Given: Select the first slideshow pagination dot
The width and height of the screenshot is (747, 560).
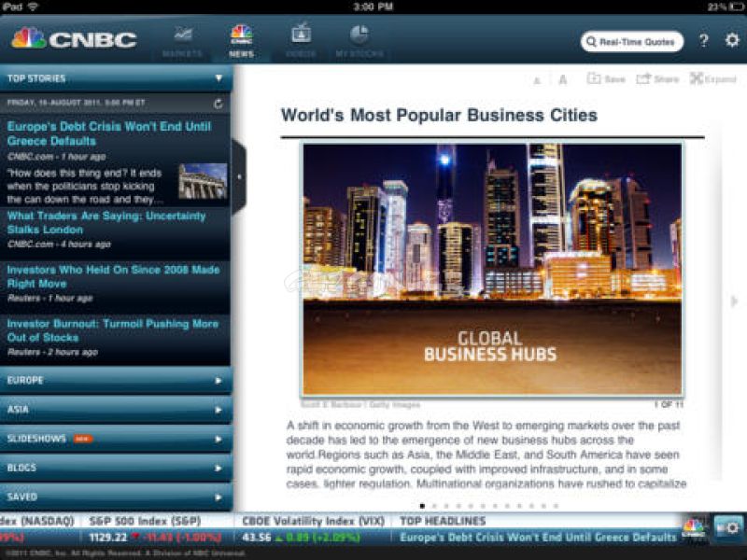Looking at the screenshot, I should click(422, 506).
